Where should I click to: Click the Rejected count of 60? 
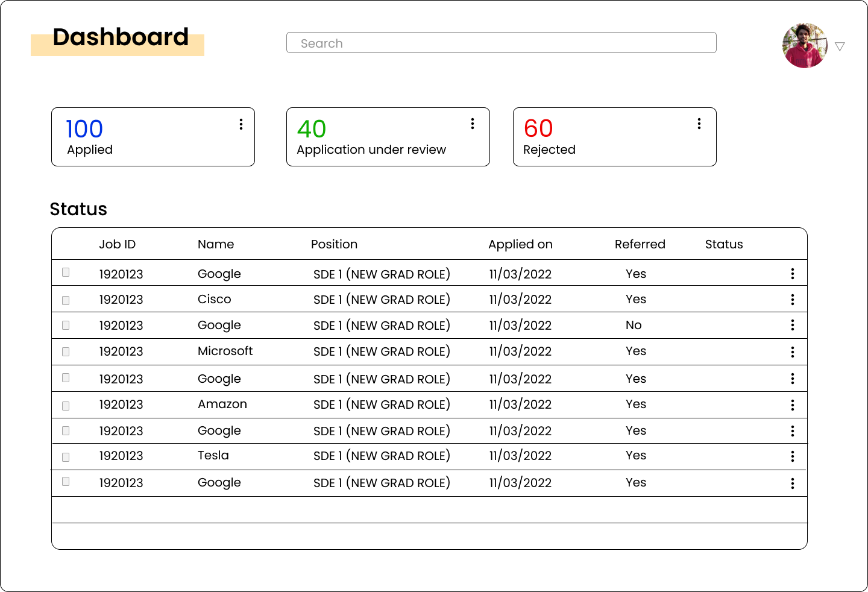[538, 128]
